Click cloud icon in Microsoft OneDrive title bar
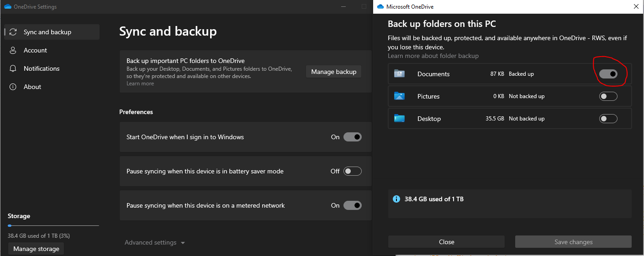 [x=380, y=7]
